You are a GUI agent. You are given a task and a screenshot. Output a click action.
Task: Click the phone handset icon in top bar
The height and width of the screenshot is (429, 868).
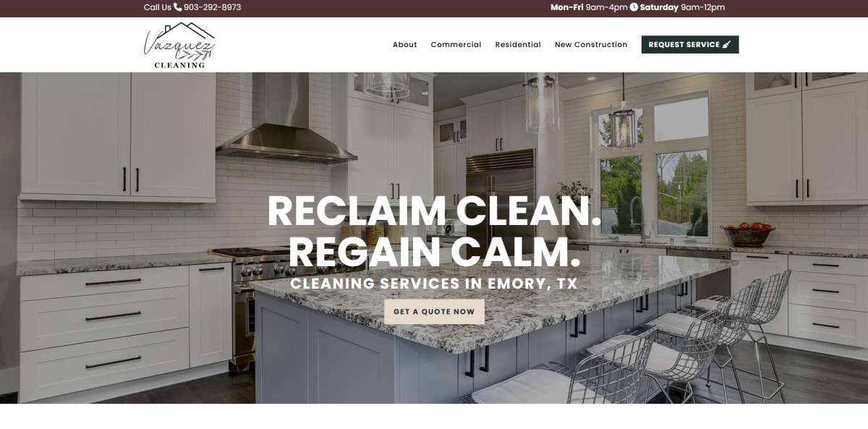click(178, 7)
